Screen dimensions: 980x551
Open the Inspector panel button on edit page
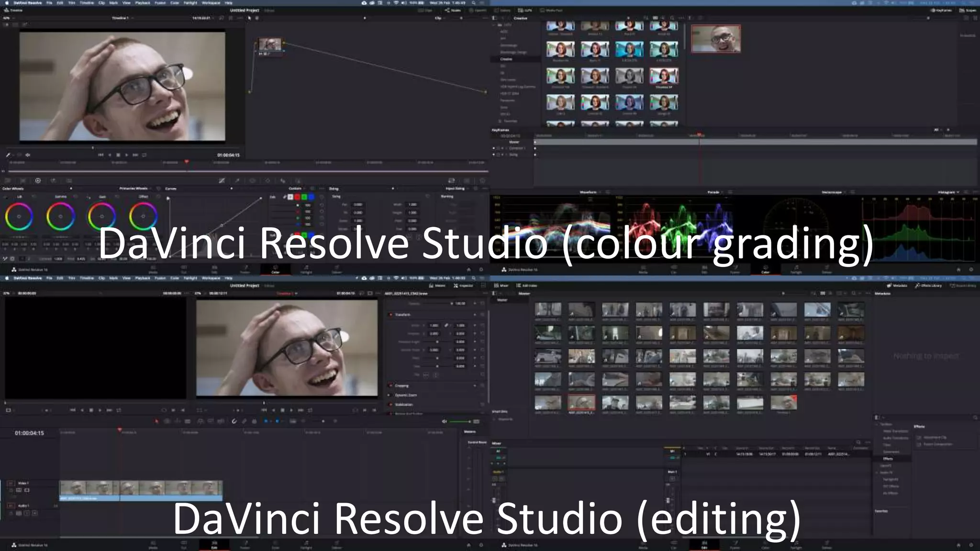(463, 286)
